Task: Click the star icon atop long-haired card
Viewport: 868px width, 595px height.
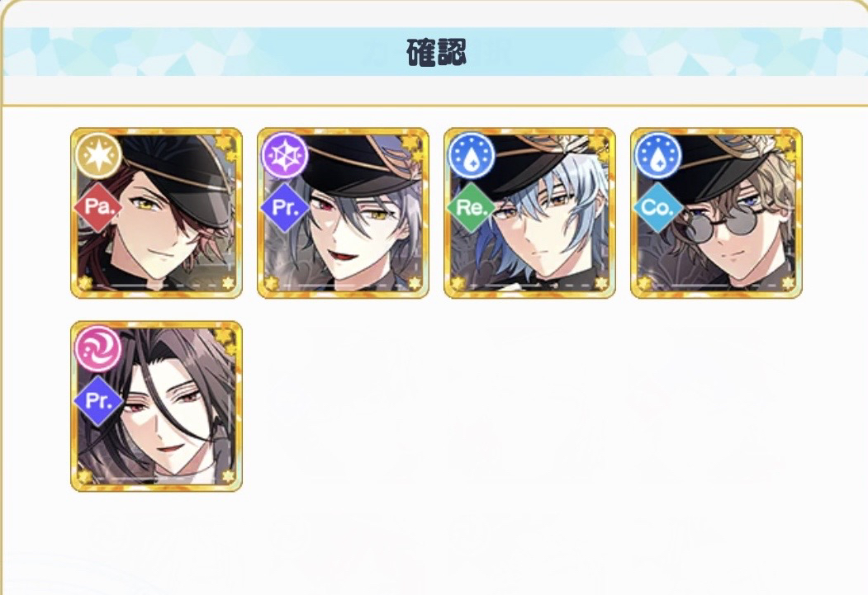Action: (x=225, y=337)
